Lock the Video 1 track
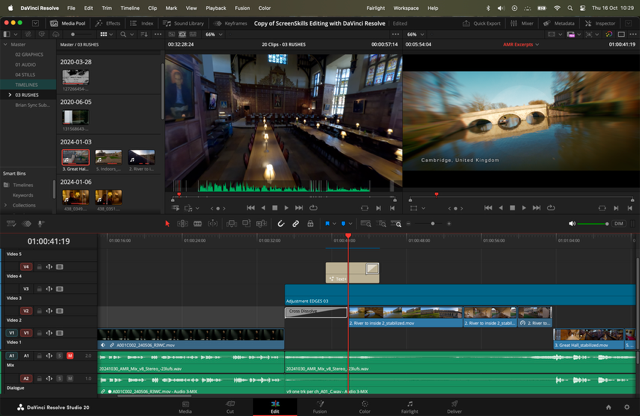The image size is (640, 416). pos(39,333)
